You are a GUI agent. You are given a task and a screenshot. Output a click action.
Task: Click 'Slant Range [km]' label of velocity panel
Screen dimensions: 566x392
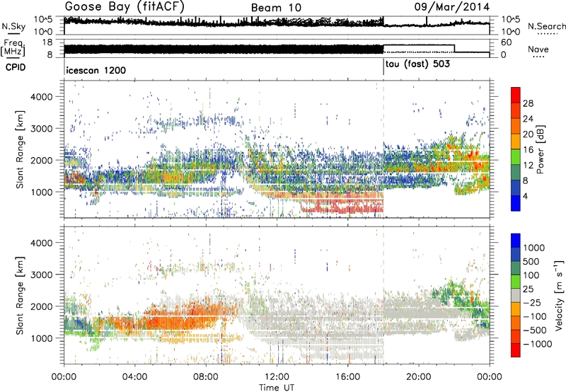click(20, 296)
